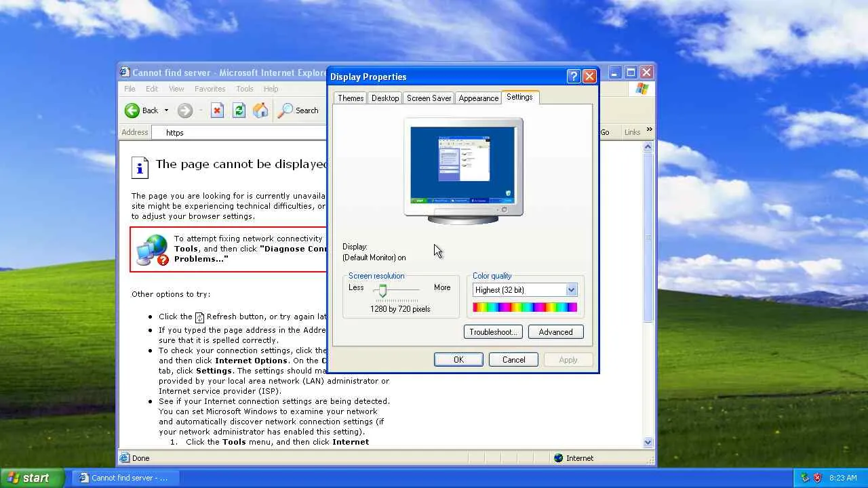
Task: Click the OK button in Display Properties
Action: (x=458, y=360)
